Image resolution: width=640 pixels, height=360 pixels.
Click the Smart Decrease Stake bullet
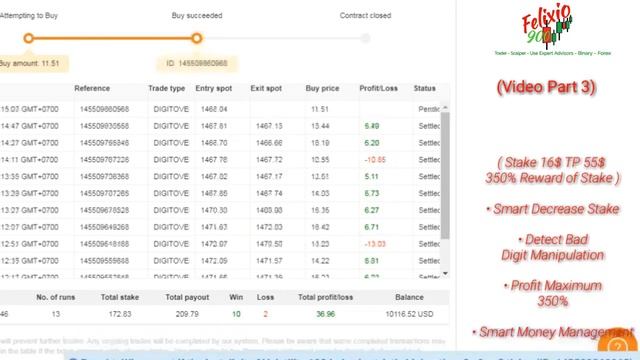pyautogui.click(x=553, y=209)
